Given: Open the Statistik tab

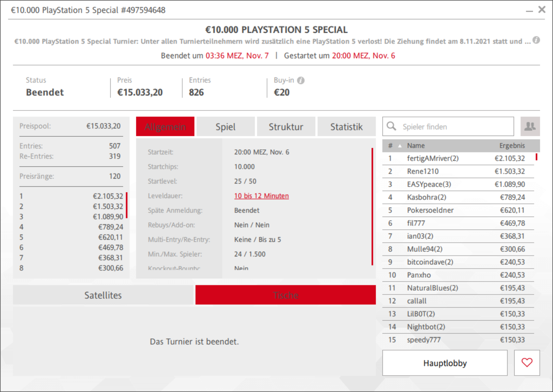Looking at the screenshot, I should tap(346, 126).
